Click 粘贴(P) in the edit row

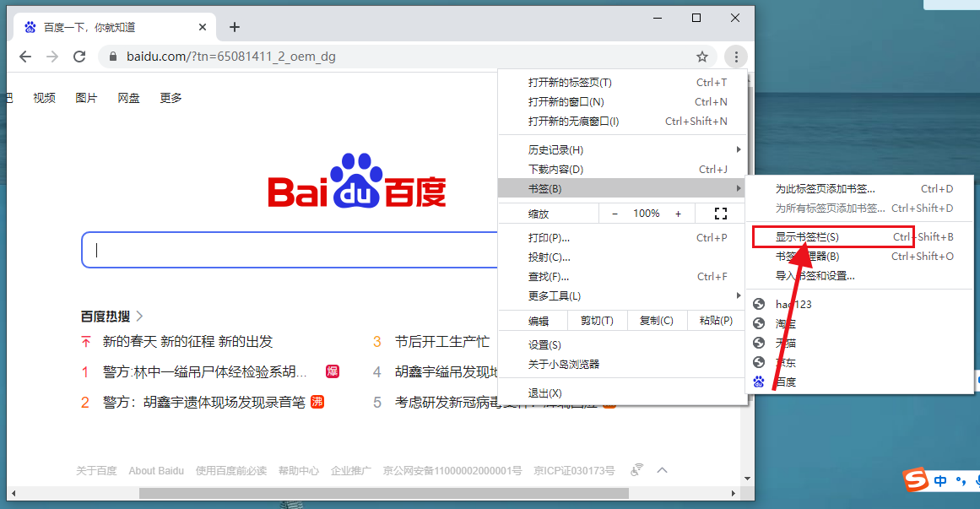[717, 321]
